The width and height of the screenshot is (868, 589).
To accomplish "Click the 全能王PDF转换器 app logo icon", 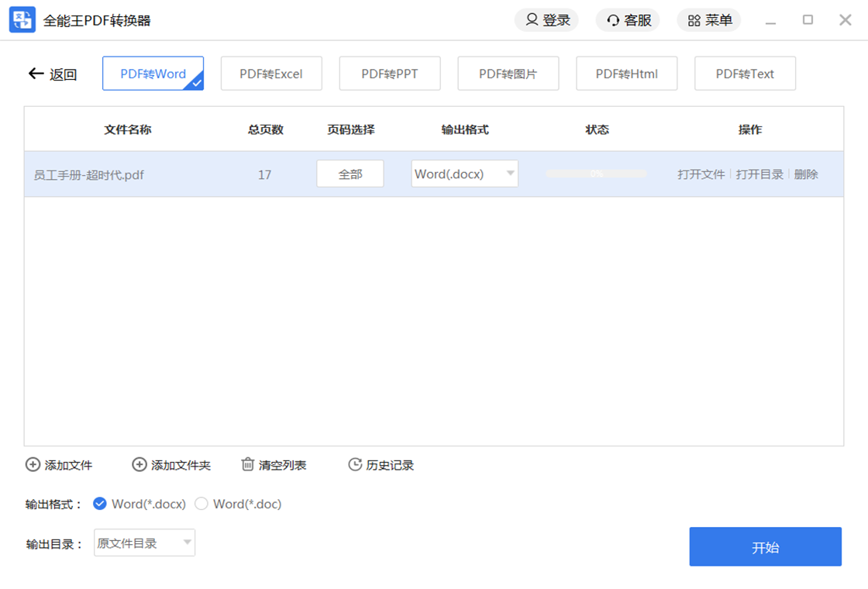I will (22, 20).
